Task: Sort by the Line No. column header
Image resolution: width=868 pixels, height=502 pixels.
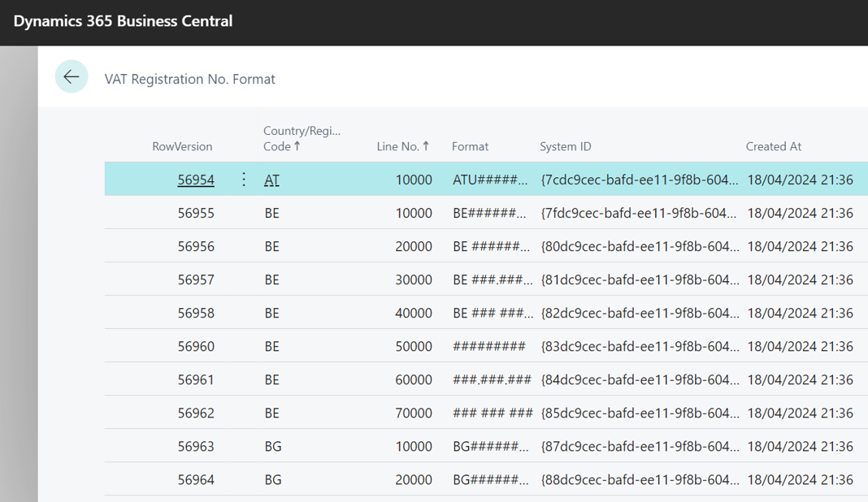Action: [402, 146]
